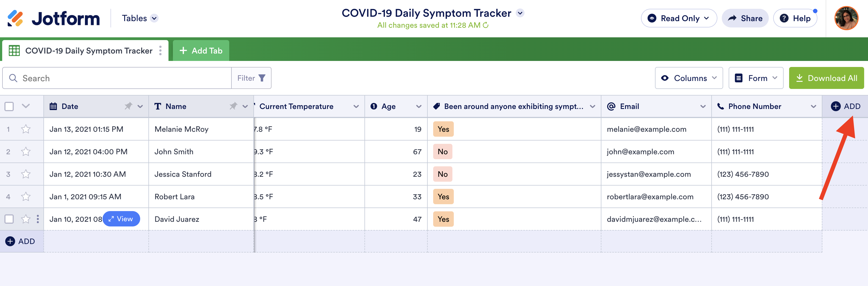This screenshot has width=868, height=286.
Task: Toggle the select-all rows checkbox
Action: pyautogui.click(x=9, y=106)
